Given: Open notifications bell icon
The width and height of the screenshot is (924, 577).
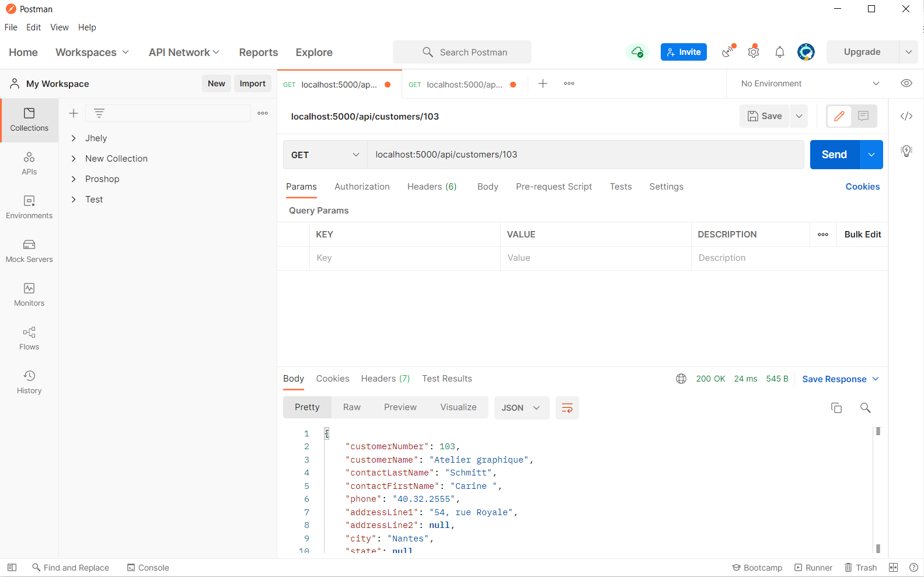Looking at the screenshot, I should (780, 52).
